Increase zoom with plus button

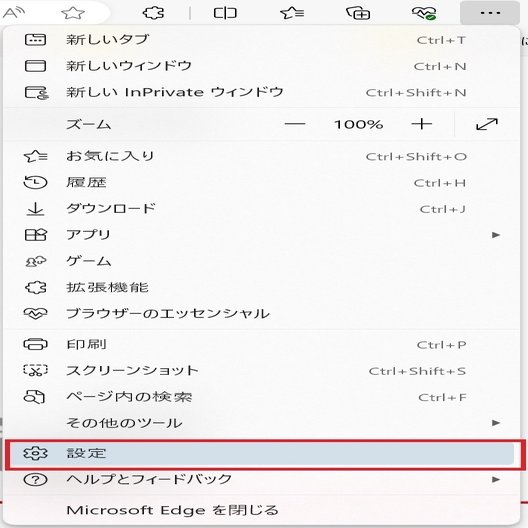click(x=422, y=124)
